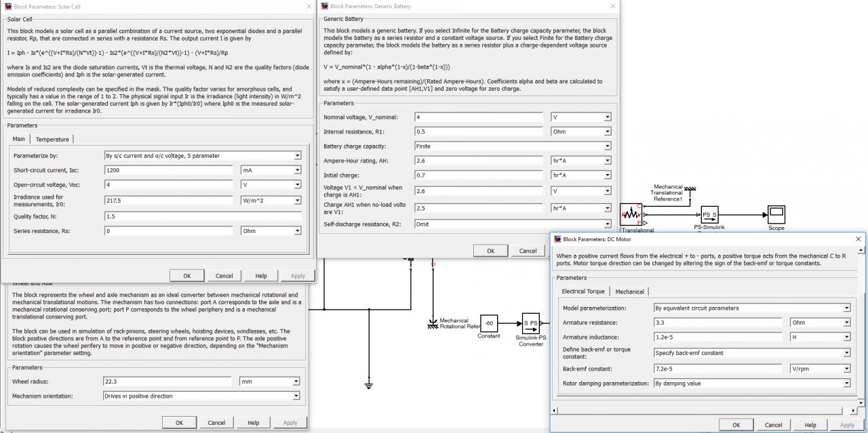Viewport: 868px width, 433px height.
Task: Select Electrical Torque tab in DC Motor
Action: [583, 291]
